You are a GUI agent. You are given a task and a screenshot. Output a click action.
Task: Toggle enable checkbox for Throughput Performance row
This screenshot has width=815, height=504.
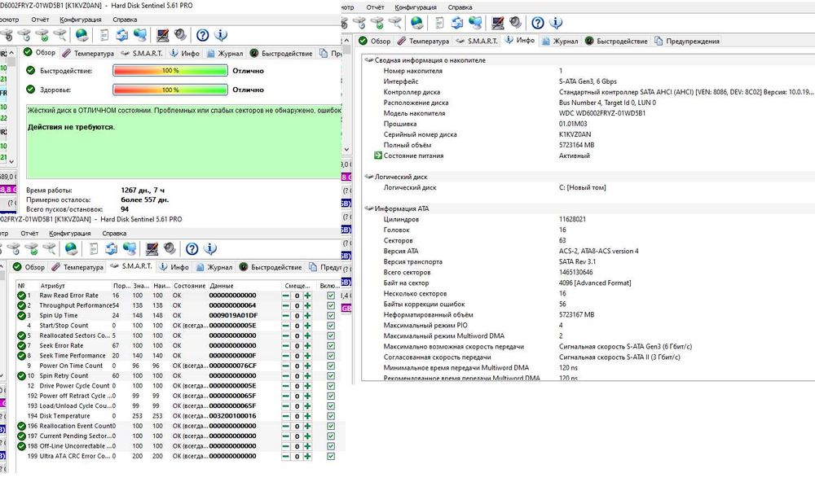coord(331,305)
